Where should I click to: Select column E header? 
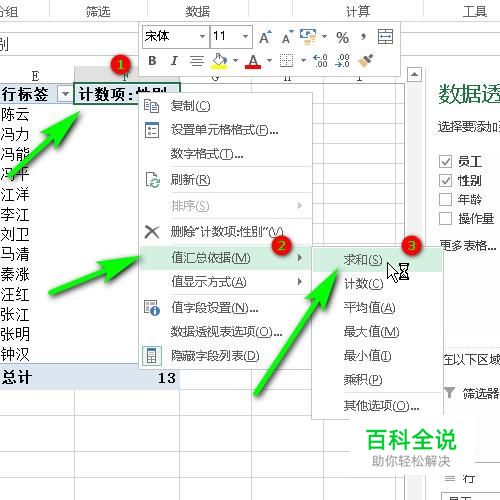[x=36, y=76]
